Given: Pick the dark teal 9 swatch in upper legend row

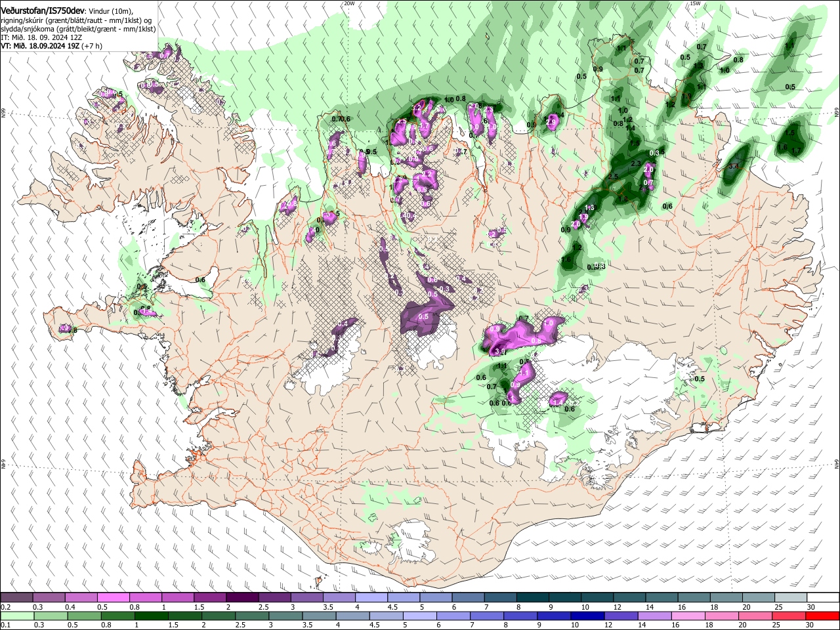Looking at the screenshot, I should pyautogui.click(x=564, y=598).
